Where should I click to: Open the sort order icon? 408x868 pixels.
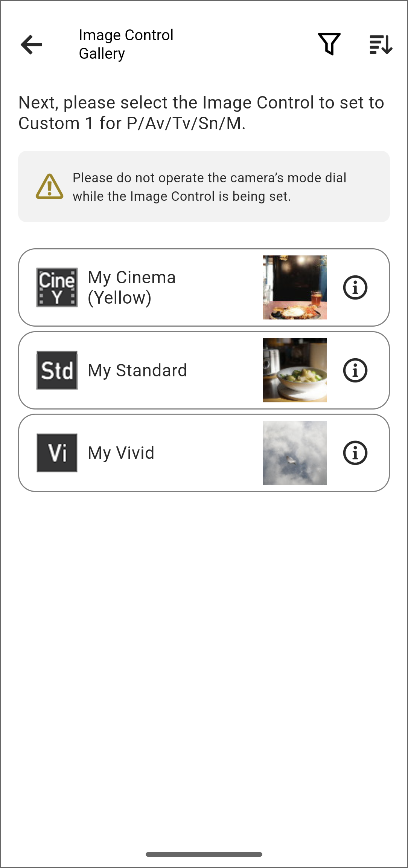[x=381, y=44]
